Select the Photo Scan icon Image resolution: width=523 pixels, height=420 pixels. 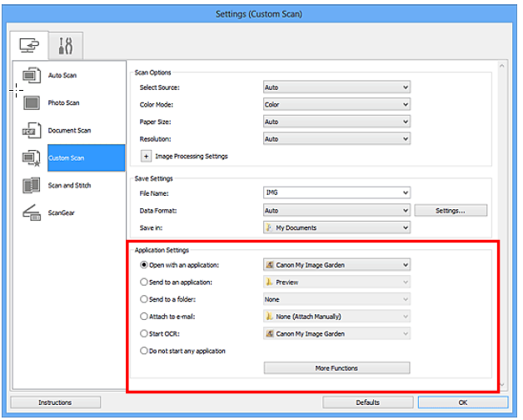(30, 103)
